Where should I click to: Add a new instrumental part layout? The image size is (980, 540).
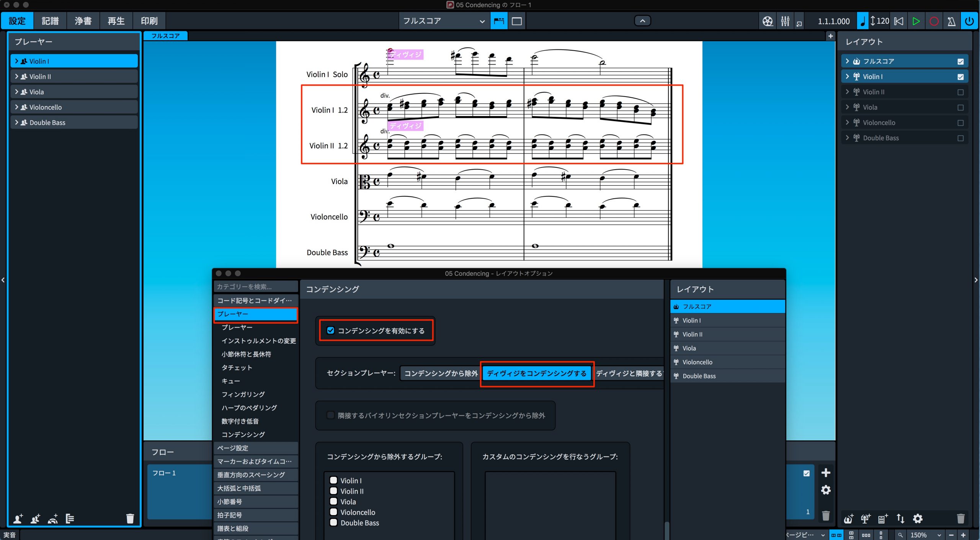click(x=866, y=519)
